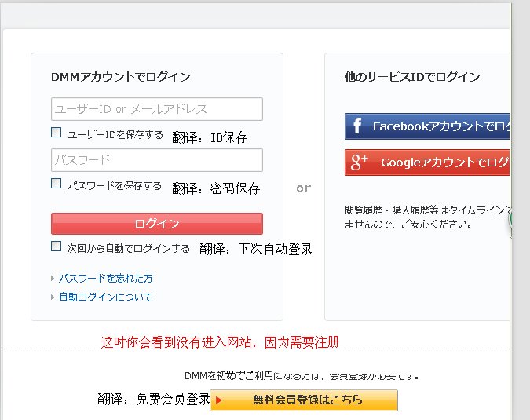Click the 他のサービスIDでログイン heading
The width and height of the screenshot is (530, 420).
click(412, 77)
